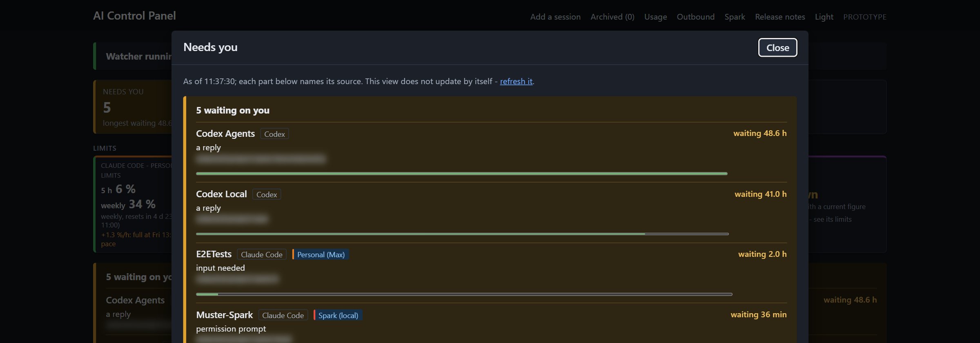The image size is (980, 343).
Task: Click the Needs you dialog title
Action: click(x=210, y=47)
